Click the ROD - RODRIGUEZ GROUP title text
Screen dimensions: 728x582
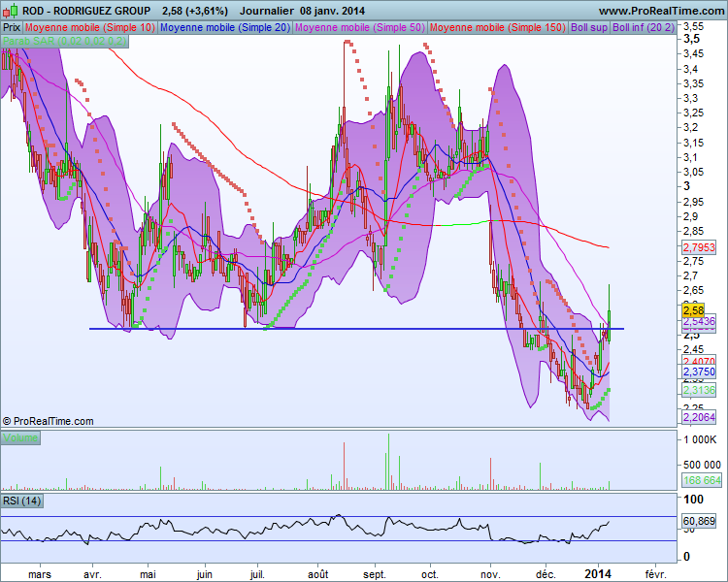(x=86, y=11)
